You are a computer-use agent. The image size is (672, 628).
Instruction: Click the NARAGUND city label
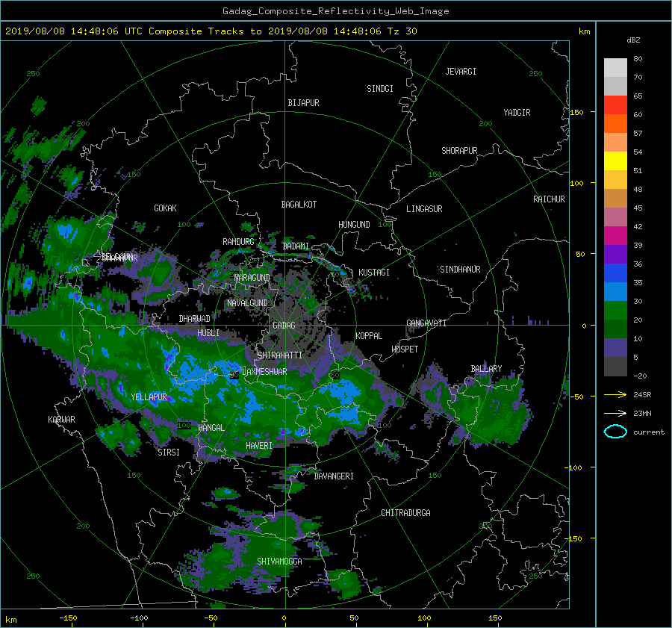point(252,278)
